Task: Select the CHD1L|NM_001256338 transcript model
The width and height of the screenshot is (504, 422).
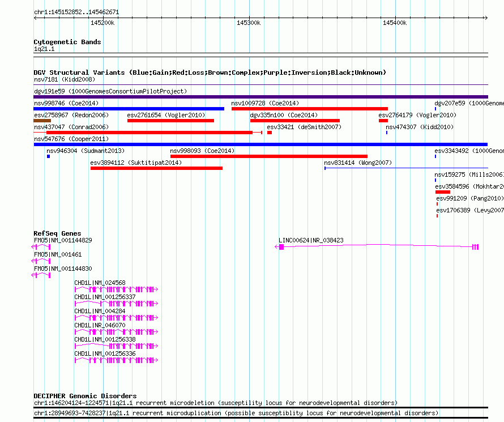Action: 116,346
